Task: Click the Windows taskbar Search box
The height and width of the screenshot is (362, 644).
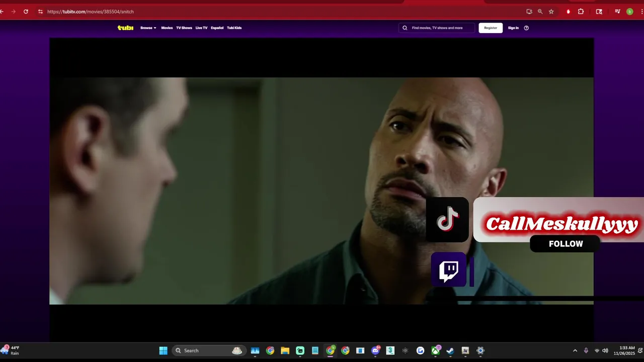Action: (208, 350)
